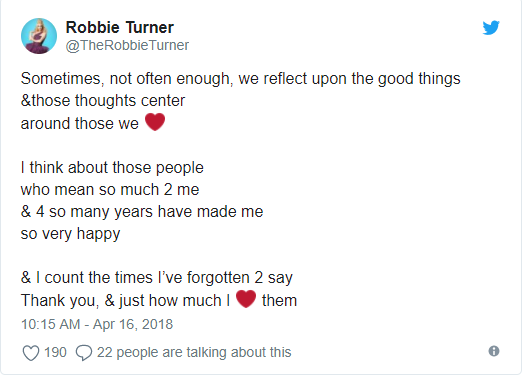Screen dimensions: 522x376
Task: Open the @TheRobbieTurner handle link
Action: [127, 45]
